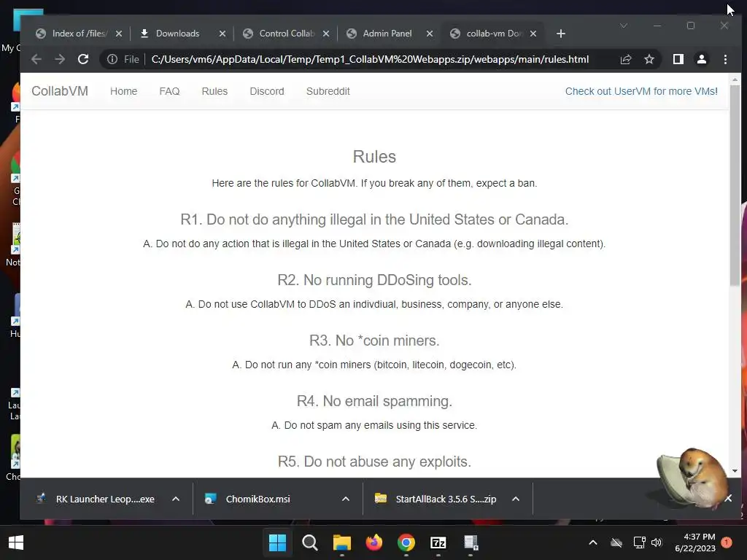Reload the page with the refresh icon

coord(83,59)
